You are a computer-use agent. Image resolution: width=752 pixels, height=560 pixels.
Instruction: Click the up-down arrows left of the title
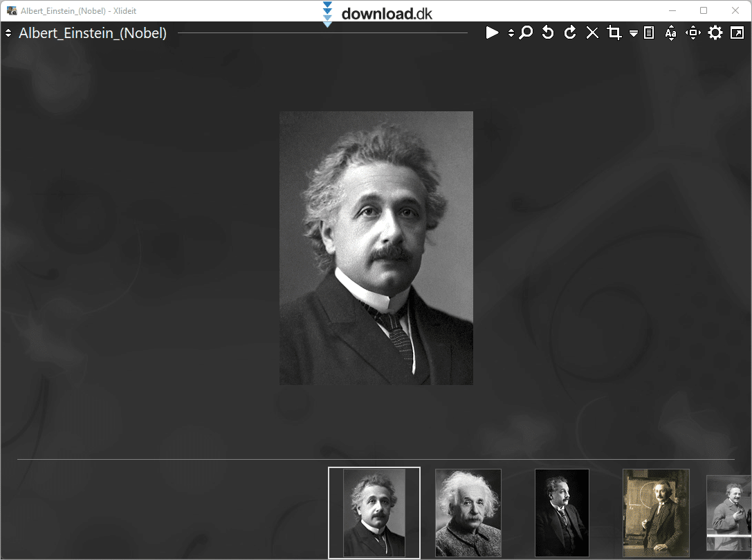coord(8,33)
